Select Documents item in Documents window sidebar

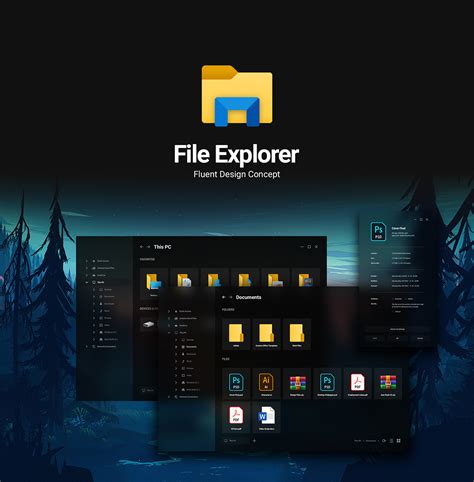tap(189, 347)
